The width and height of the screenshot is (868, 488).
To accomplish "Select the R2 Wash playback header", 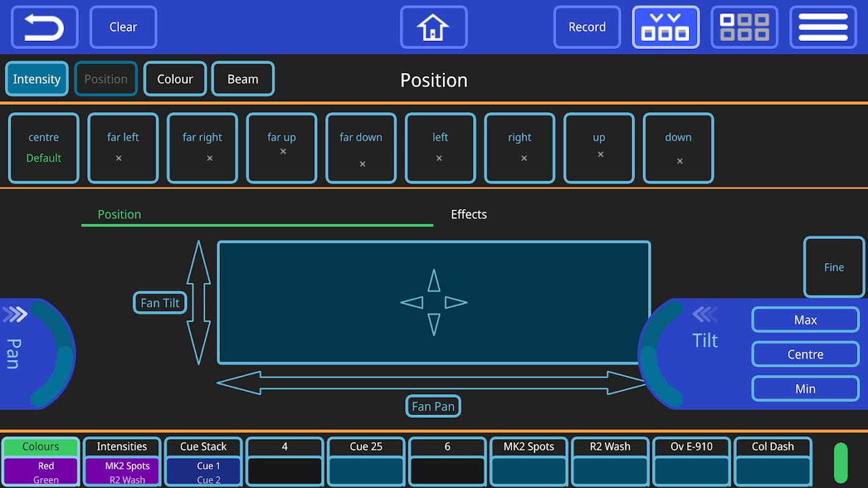I will [x=610, y=447].
